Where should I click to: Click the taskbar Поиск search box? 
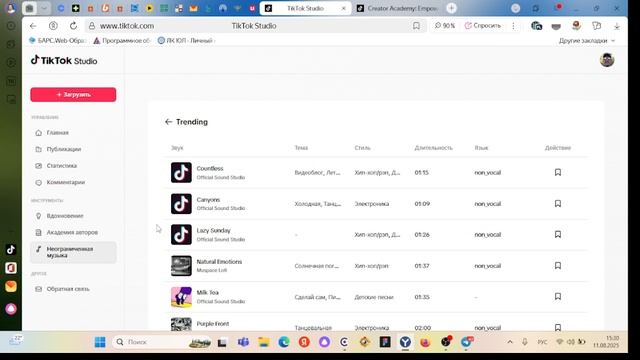(x=162, y=342)
